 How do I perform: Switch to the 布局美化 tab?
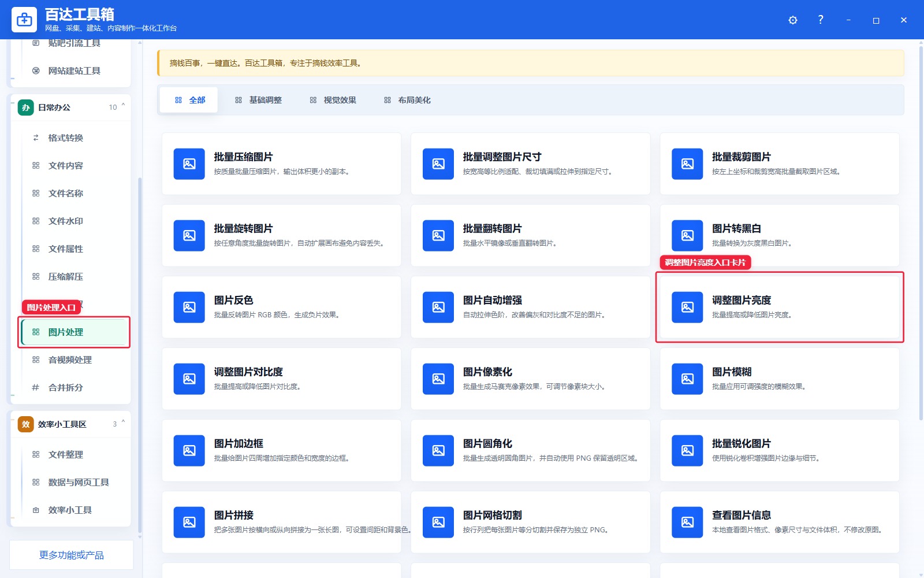tap(407, 100)
